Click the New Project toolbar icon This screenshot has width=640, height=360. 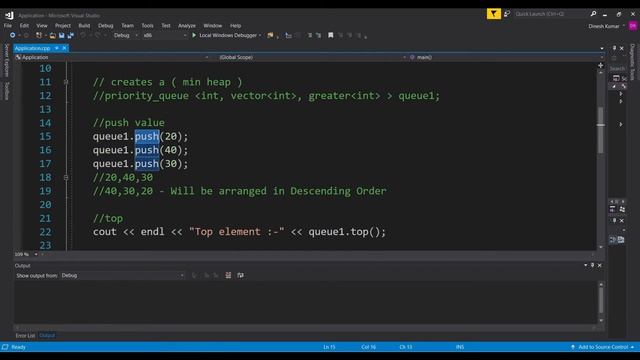(x=39, y=36)
